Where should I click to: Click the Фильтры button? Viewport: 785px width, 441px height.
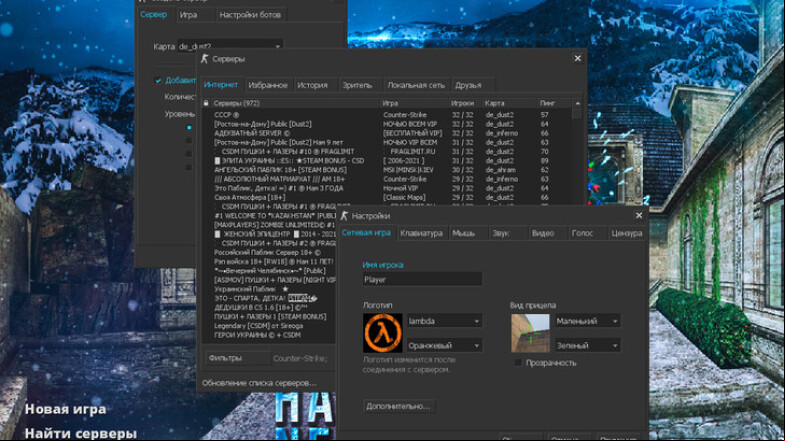[238, 358]
